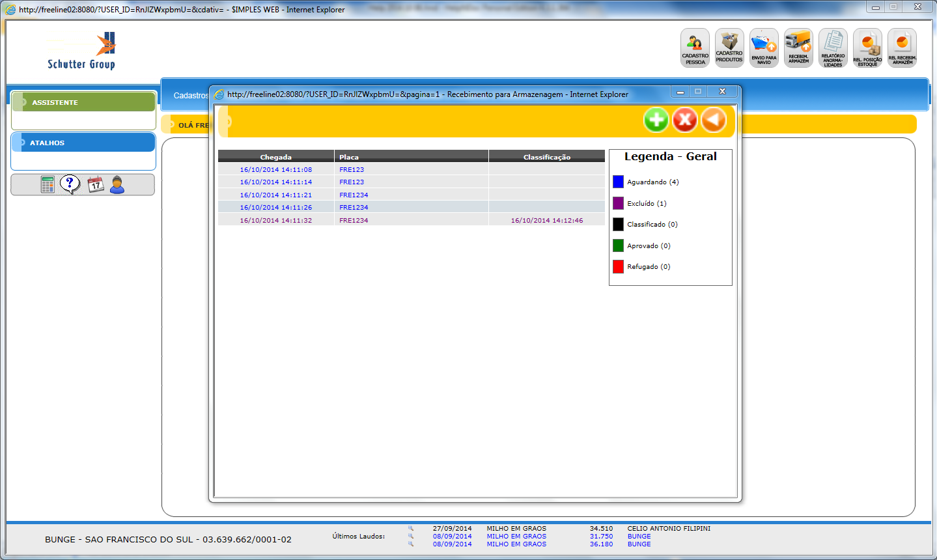Click the user profile icon in sidebar
The width and height of the screenshot is (937, 560).
click(117, 185)
